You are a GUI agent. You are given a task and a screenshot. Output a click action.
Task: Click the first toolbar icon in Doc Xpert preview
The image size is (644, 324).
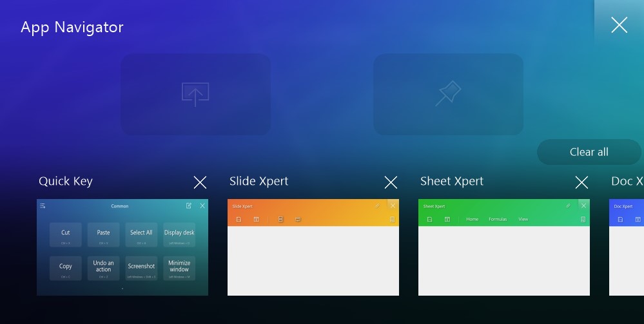[x=620, y=219]
